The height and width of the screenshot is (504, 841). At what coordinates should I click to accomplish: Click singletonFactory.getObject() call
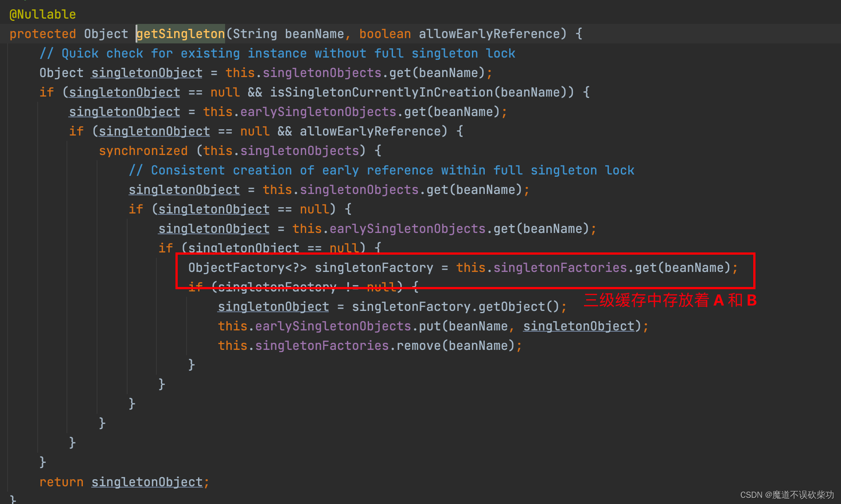tap(456, 307)
